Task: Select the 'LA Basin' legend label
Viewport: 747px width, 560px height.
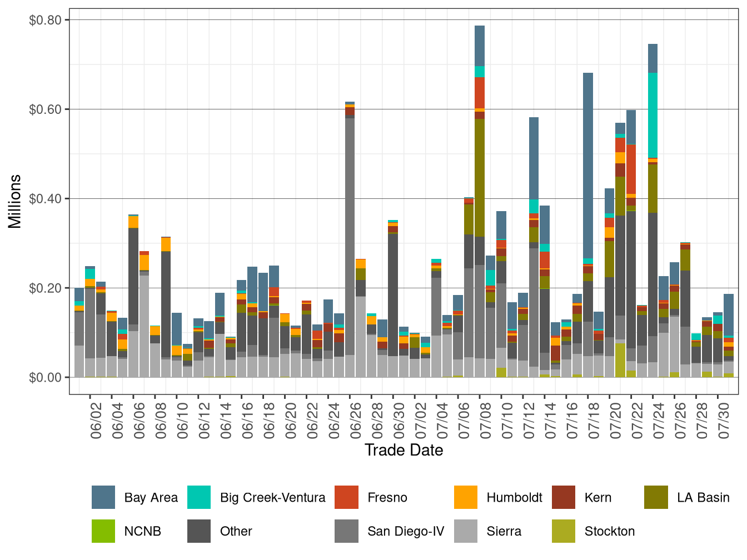Action: pyautogui.click(x=703, y=498)
